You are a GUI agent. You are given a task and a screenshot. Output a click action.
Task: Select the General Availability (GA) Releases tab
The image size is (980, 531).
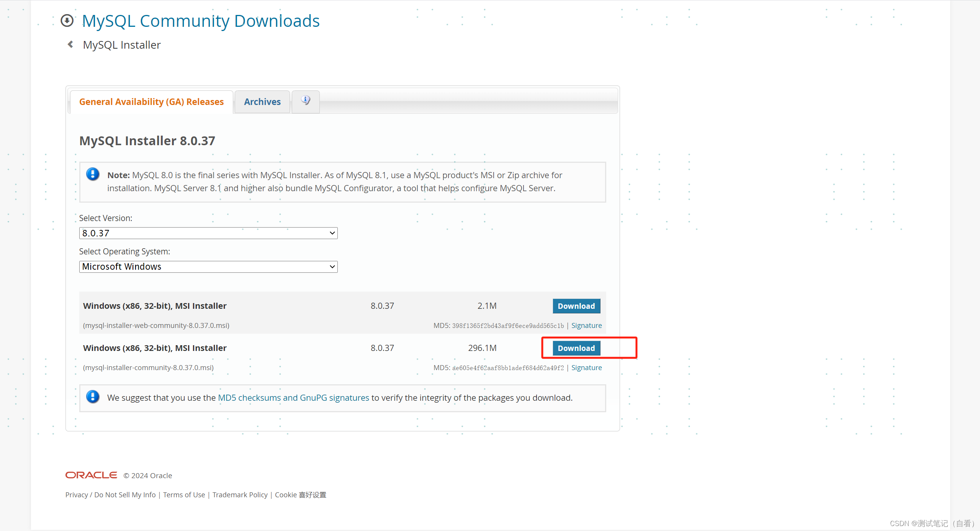151,102
